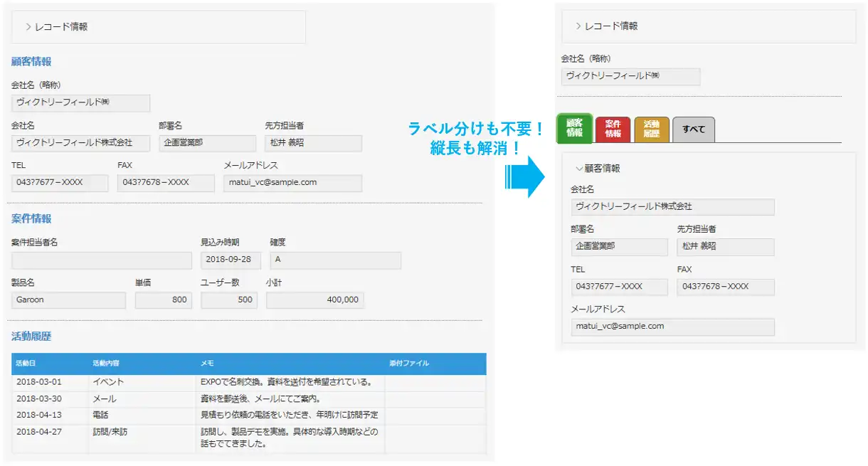Image resolution: width=868 pixels, height=466 pixels.
Task: Click the empty 案件担当者名 field
Action: [x=102, y=260]
